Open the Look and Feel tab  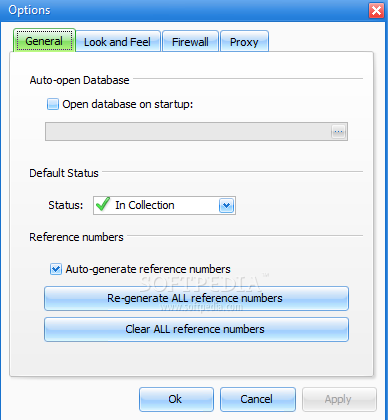[x=118, y=42]
